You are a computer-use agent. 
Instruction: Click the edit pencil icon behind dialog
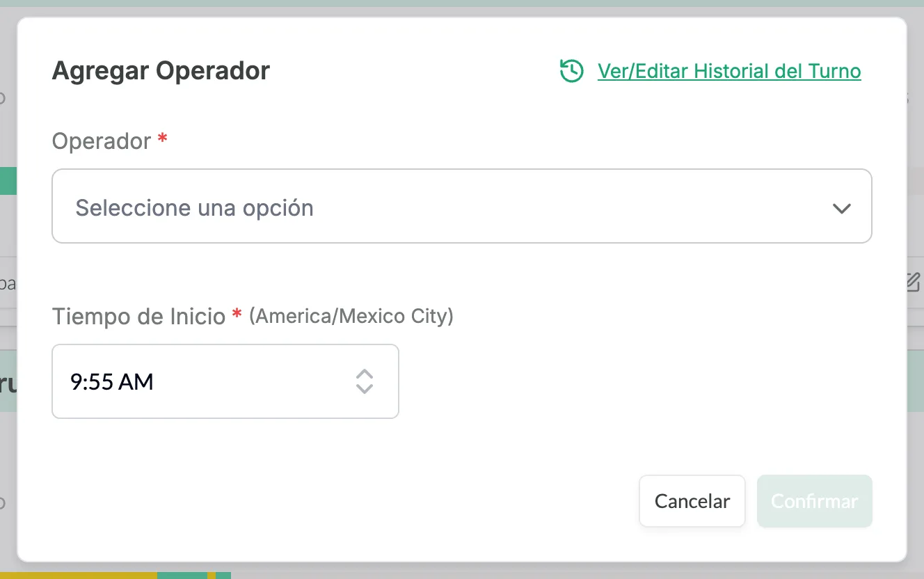click(914, 282)
